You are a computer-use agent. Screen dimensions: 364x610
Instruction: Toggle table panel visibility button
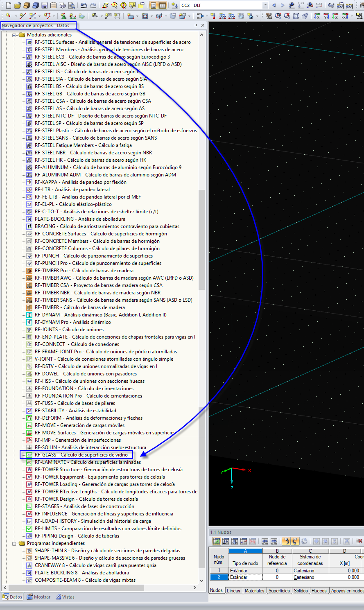pyautogui.click(x=163, y=5)
